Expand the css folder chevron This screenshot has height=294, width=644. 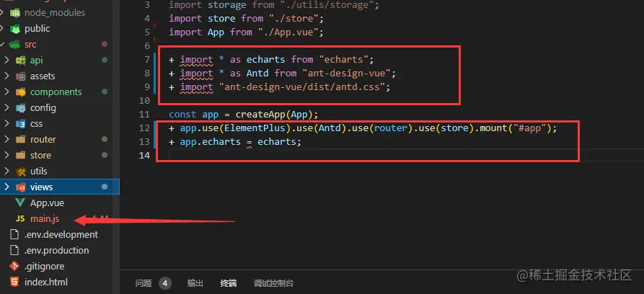point(6,124)
